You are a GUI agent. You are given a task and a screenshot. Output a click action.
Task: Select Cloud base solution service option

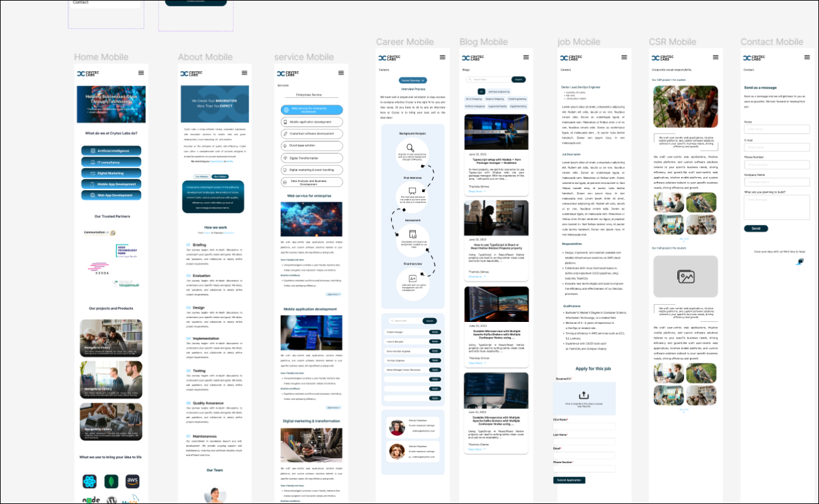coord(312,146)
